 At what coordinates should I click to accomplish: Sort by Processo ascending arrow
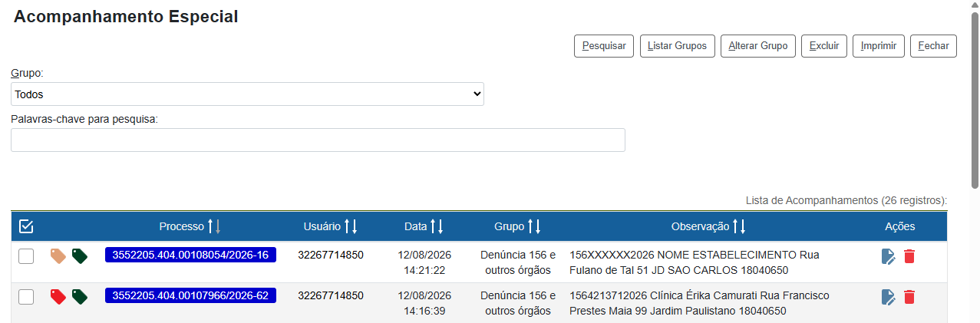tap(210, 226)
